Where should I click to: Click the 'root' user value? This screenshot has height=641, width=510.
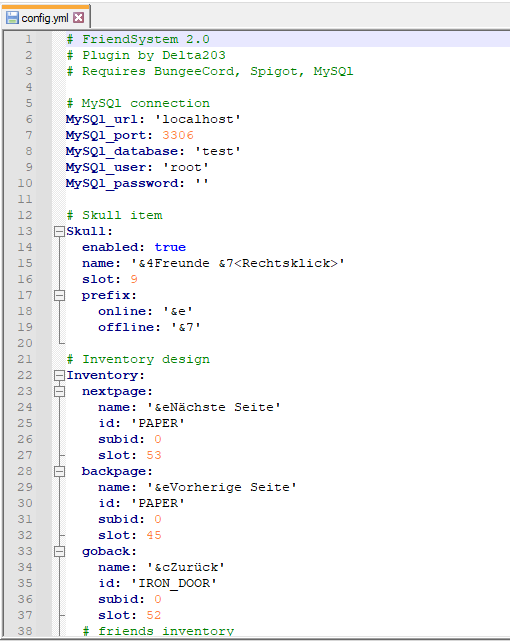(x=186, y=167)
